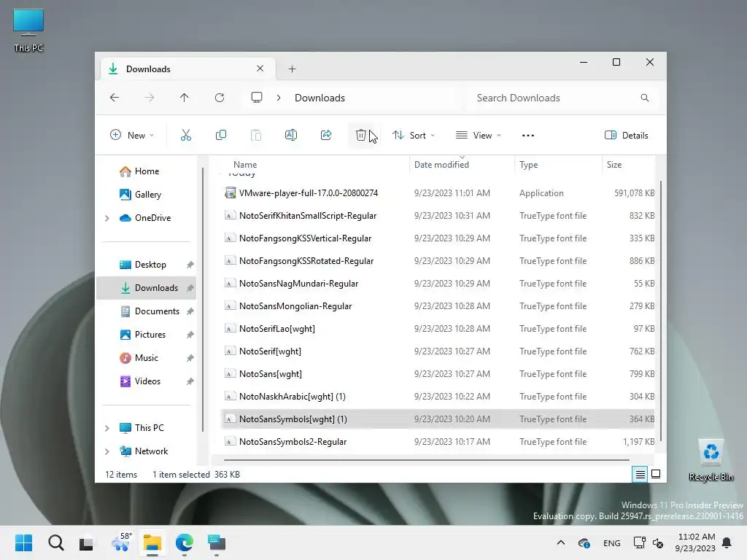747x560 pixels.
Task: Toggle the Details pane button
Action: click(627, 135)
